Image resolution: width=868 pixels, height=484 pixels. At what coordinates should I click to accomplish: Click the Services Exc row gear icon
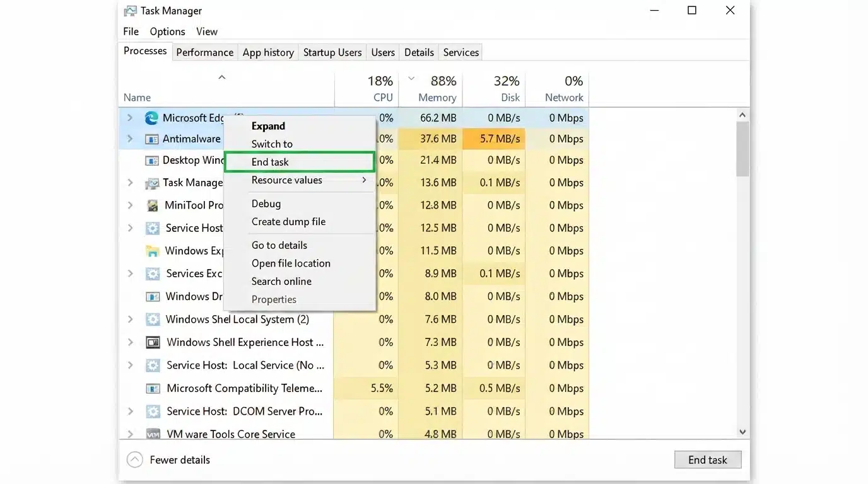(152, 274)
